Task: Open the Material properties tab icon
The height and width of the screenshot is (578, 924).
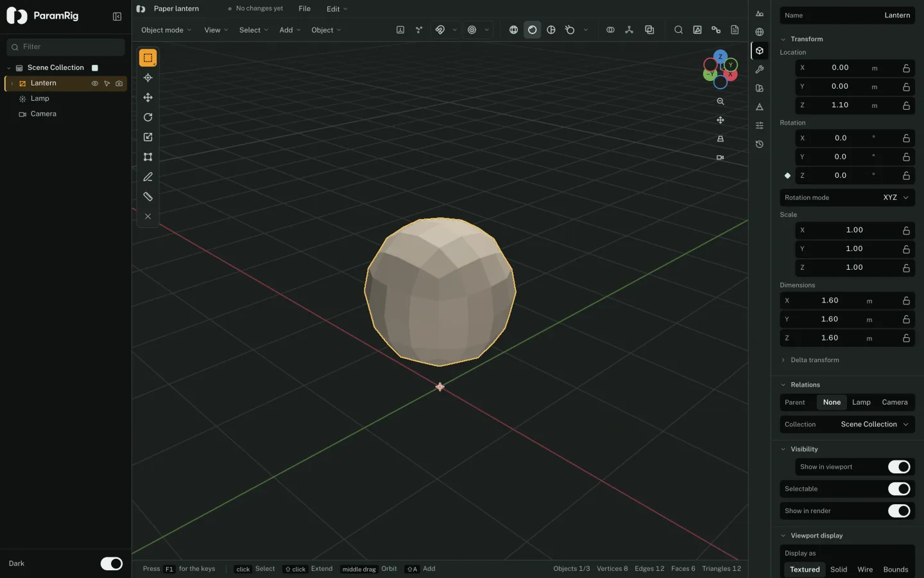Action: pos(760,88)
